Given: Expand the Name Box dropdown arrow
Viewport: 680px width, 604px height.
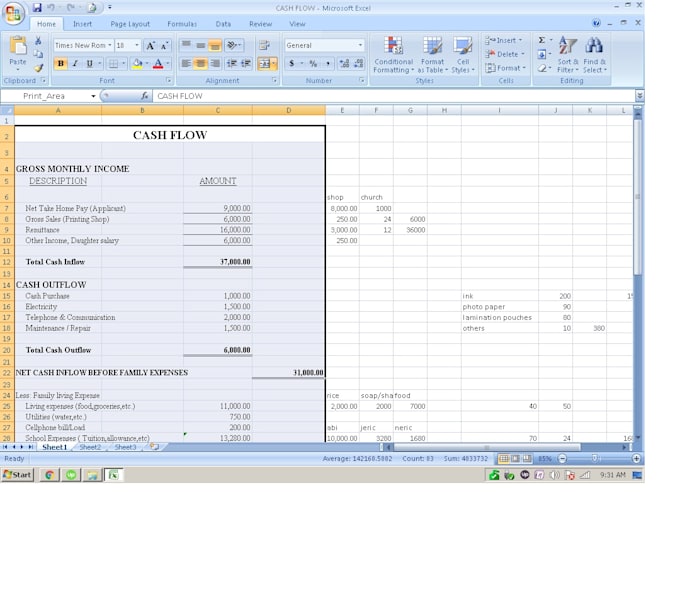Looking at the screenshot, I should 93,96.
